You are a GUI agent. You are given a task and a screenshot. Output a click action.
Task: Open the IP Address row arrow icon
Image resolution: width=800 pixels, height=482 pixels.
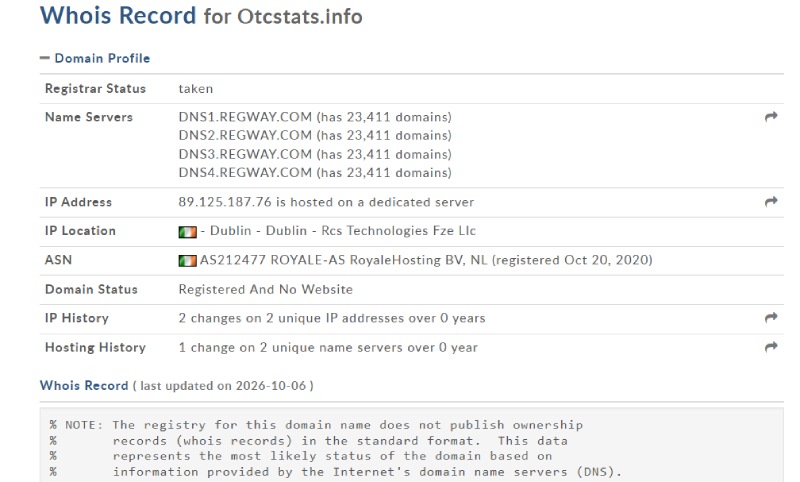[x=771, y=201]
